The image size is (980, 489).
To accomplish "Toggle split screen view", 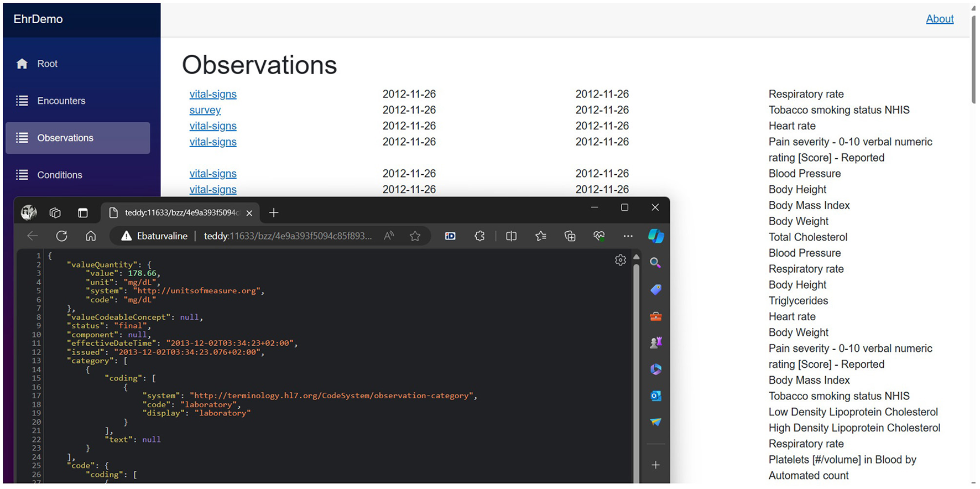I will click(511, 236).
